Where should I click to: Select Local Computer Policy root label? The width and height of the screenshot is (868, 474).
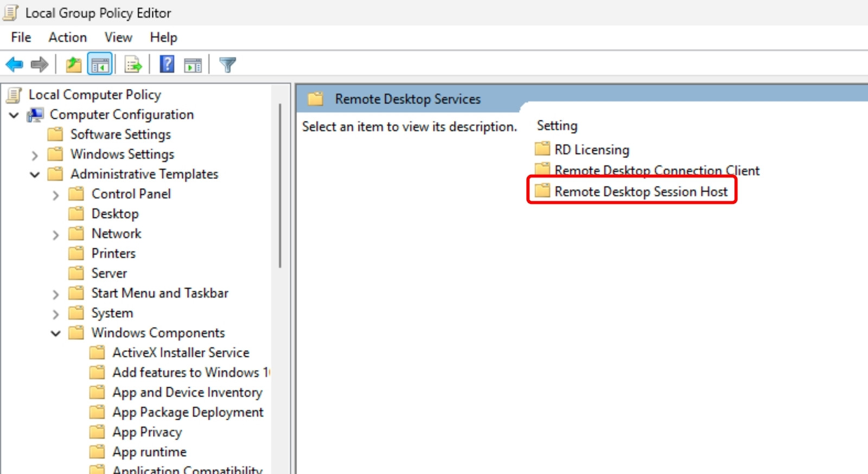94,95
